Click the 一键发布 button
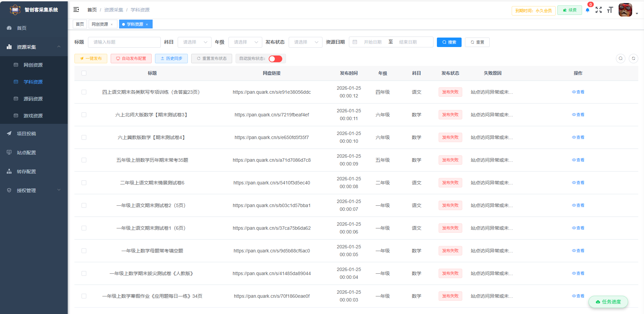 (x=91, y=58)
